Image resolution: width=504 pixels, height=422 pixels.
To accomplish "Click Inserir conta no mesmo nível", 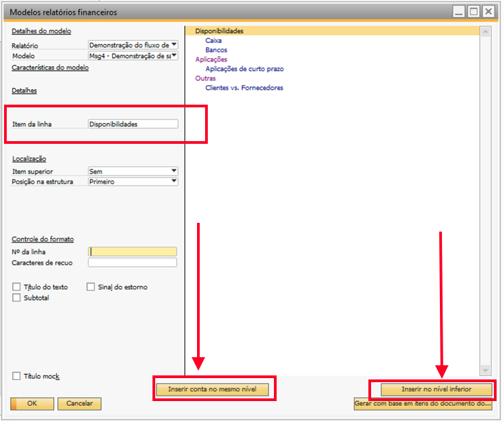I will [213, 390].
